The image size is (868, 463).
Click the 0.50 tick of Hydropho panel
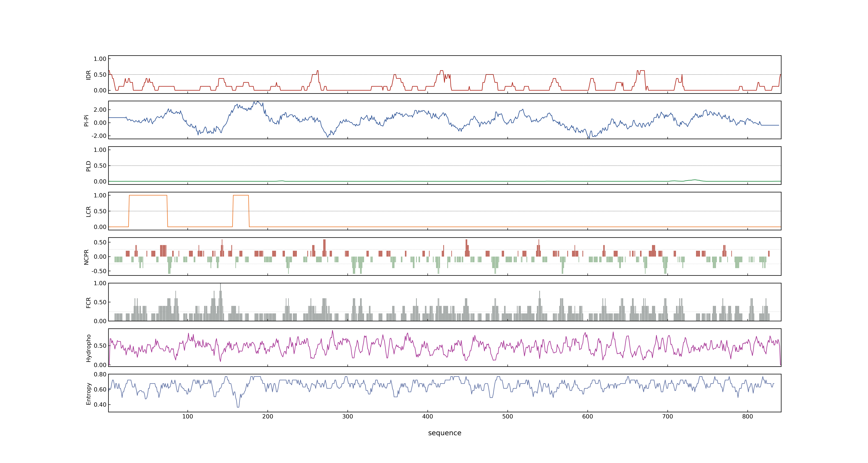[100, 346]
